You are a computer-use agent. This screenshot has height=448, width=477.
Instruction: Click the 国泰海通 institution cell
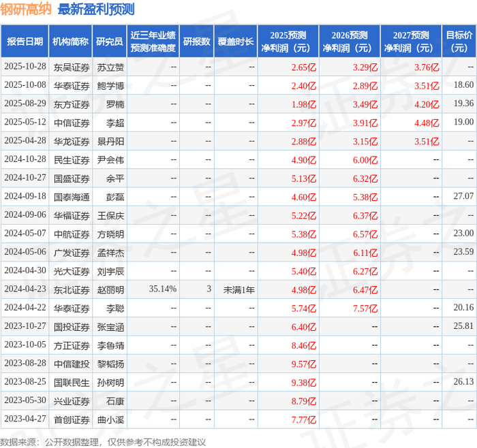(72, 197)
